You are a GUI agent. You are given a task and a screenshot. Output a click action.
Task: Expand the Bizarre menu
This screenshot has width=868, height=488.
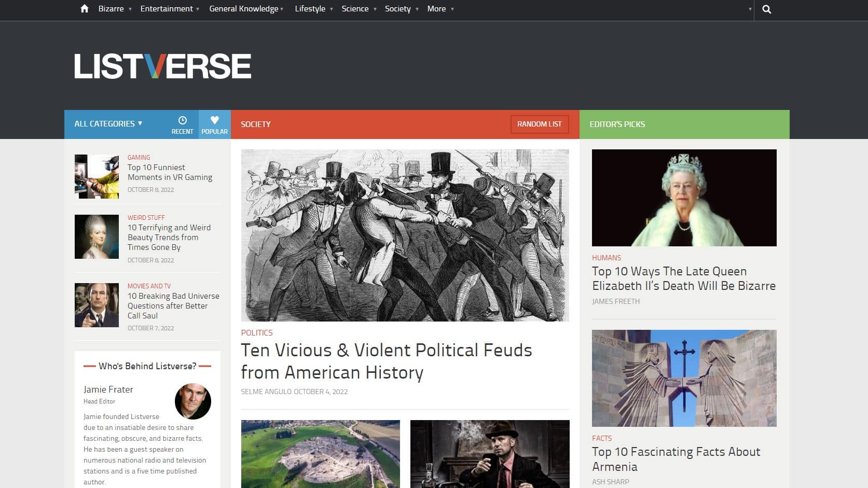(115, 9)
